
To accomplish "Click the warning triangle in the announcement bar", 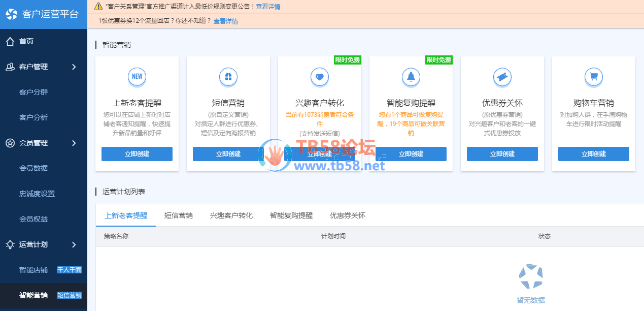I will tap(98, 6).
